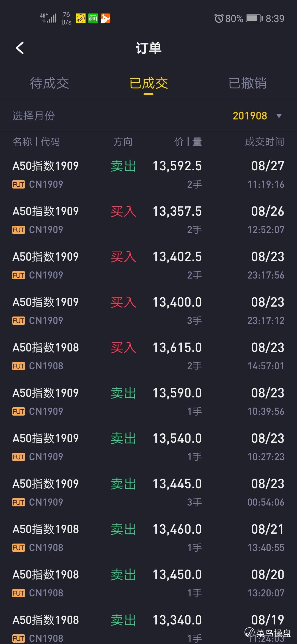297x644 pixels.
Task: Select the 已成交 tab
Action: 148,83
